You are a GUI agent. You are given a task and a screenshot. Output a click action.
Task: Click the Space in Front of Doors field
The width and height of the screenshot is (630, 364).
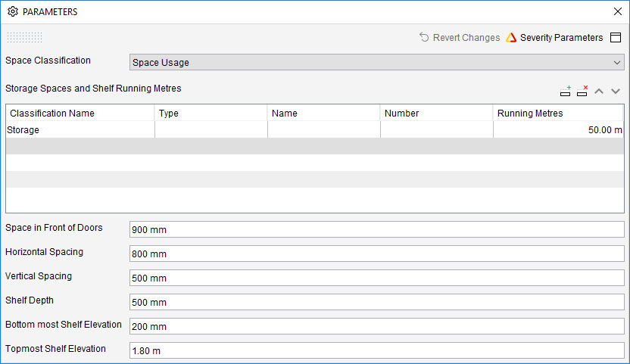point(376,229)
